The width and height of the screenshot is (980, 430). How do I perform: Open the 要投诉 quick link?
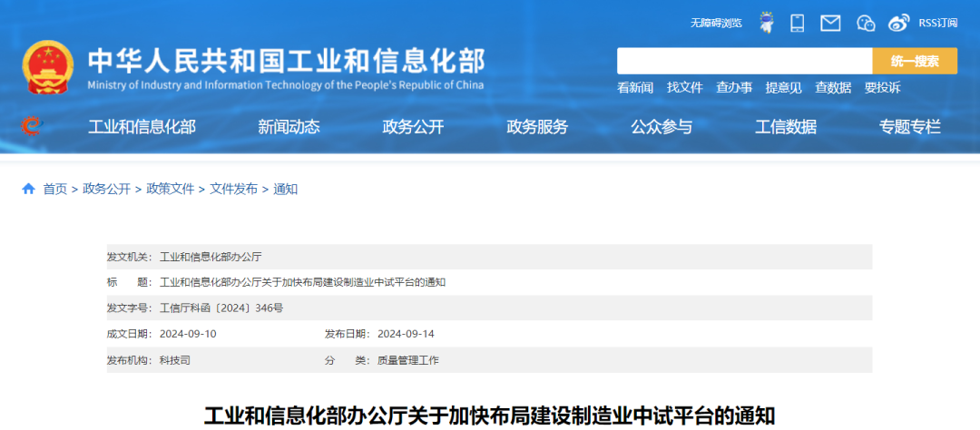click(x=883, y=88)
